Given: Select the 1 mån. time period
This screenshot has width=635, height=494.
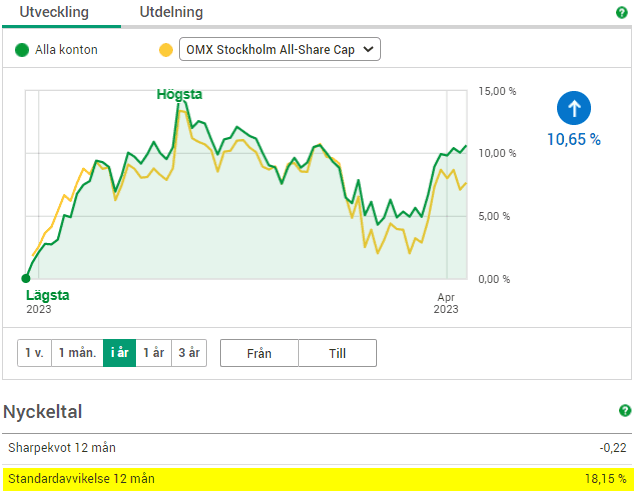Looking at the screenshot, I should [77, 353].
